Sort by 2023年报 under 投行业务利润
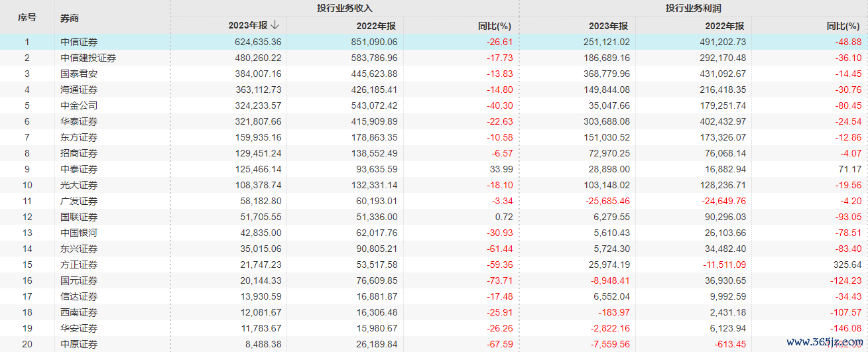 point(608,26)
